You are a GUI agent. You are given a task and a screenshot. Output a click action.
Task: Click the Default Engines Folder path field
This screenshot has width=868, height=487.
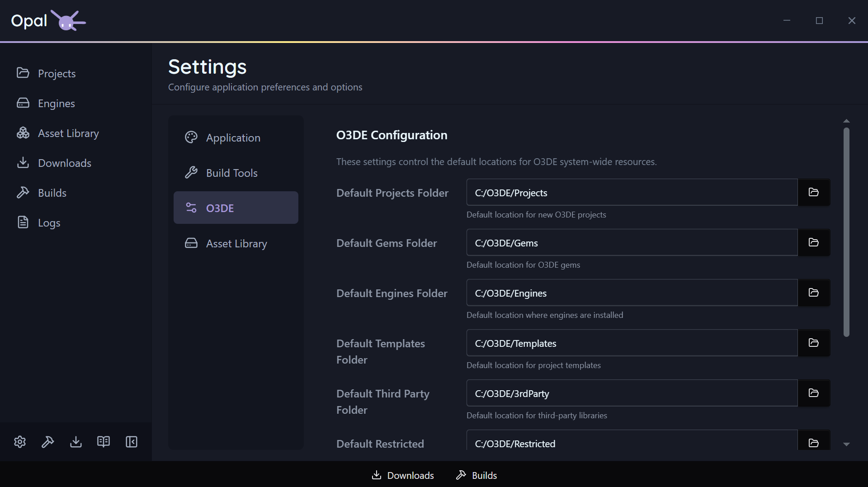click(x=632, y=293)
